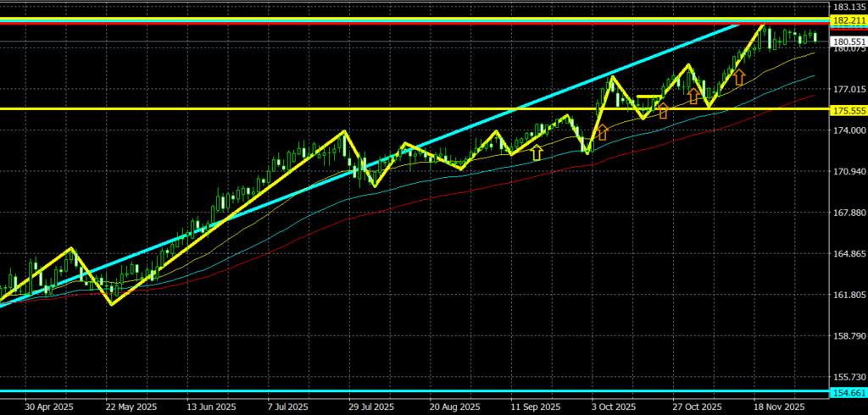Click the orange arrow below the late-October peak
The width and height of the screenshot is (868, 415).
tap(693, 96)
